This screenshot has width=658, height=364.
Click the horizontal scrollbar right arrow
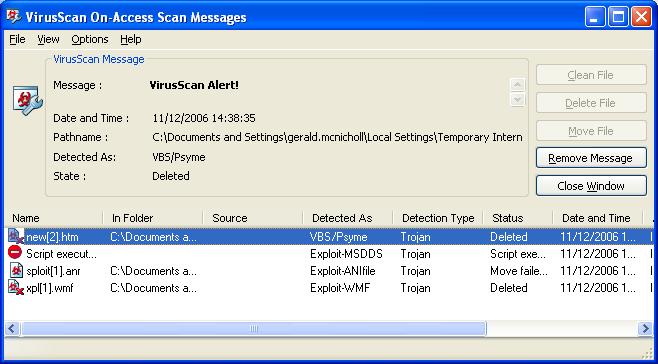click(x=645, y=329)
